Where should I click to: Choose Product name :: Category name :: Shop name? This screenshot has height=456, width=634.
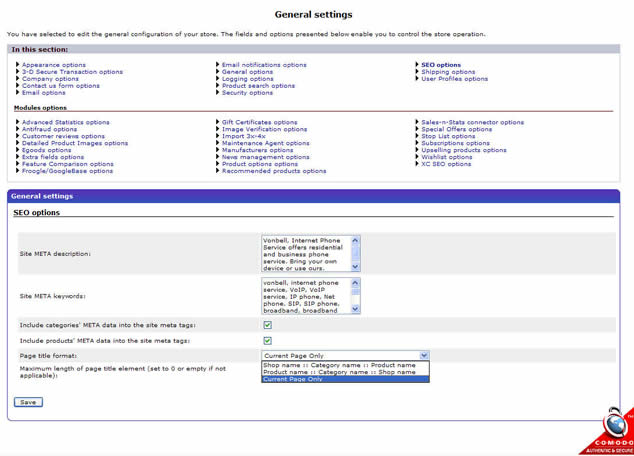(x=345, y=372)
